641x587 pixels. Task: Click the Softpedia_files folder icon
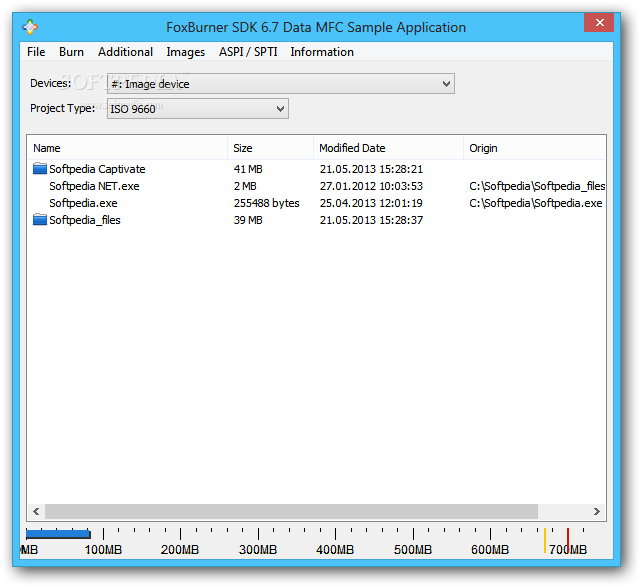(x=40, y=220)
